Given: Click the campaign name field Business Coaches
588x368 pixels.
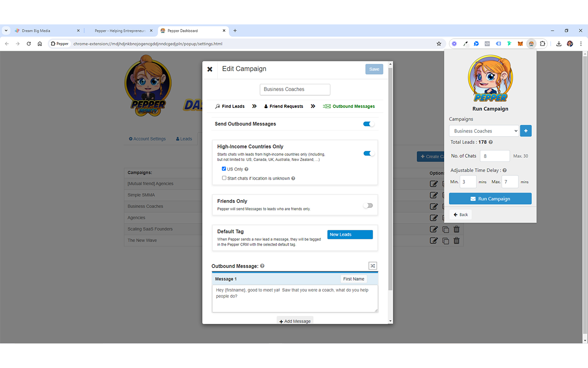Looking at the screenshot, I should pos(295,89).
